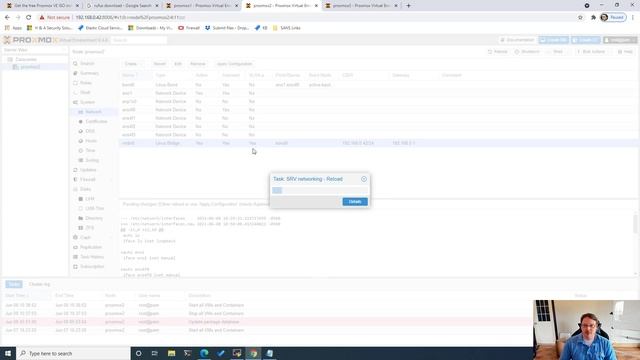
Task: Open the Bulk Actions dropdown
Action: tap(593, 52)
